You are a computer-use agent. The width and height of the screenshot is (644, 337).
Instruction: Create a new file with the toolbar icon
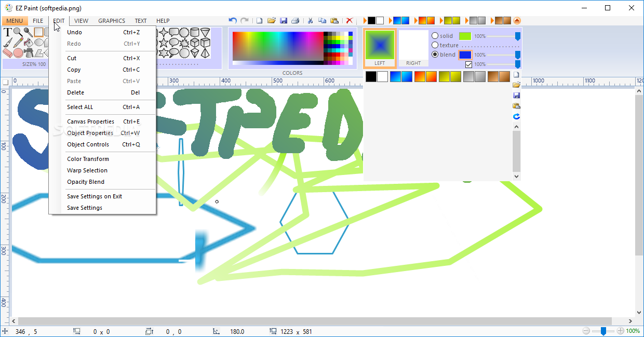click(x=259, y=21)
